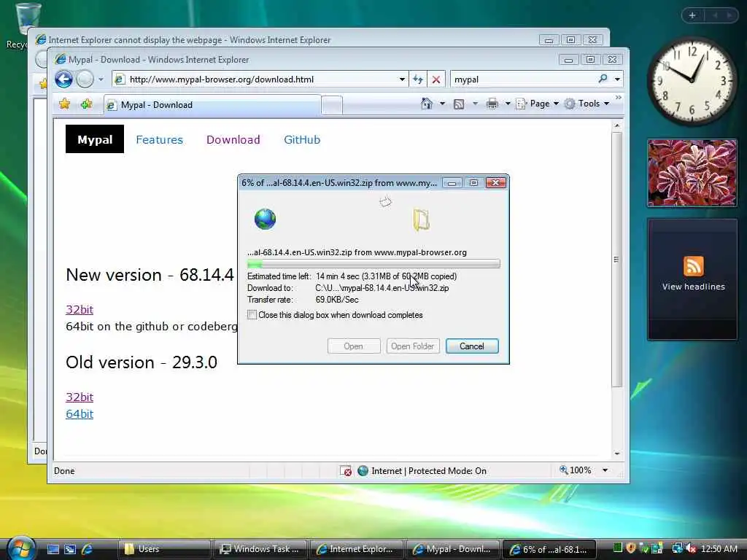The width and height of the screenshot is (747, 560).
Task: Go back with the IE back arrow
Action: (63, 79)
